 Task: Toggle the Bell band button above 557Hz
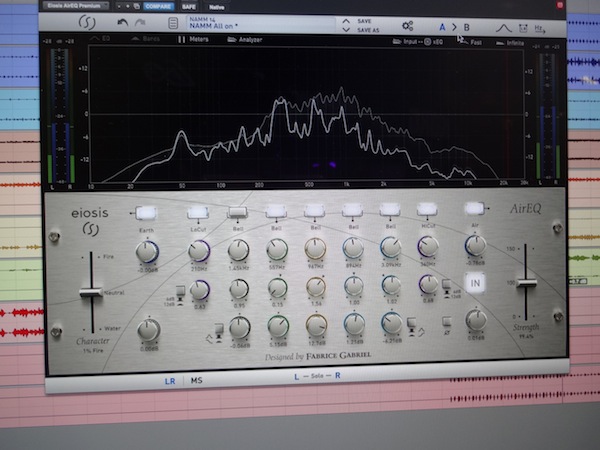276,210
